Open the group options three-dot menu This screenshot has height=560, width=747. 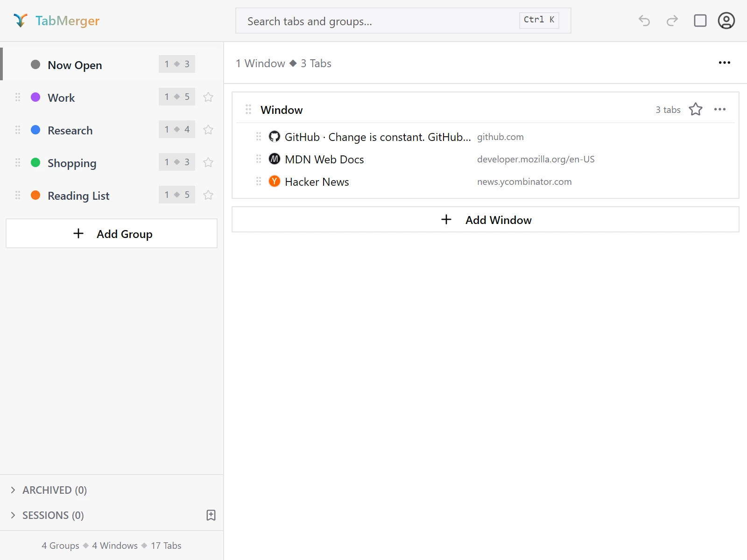pyautogui.click(x=725, y=63)
